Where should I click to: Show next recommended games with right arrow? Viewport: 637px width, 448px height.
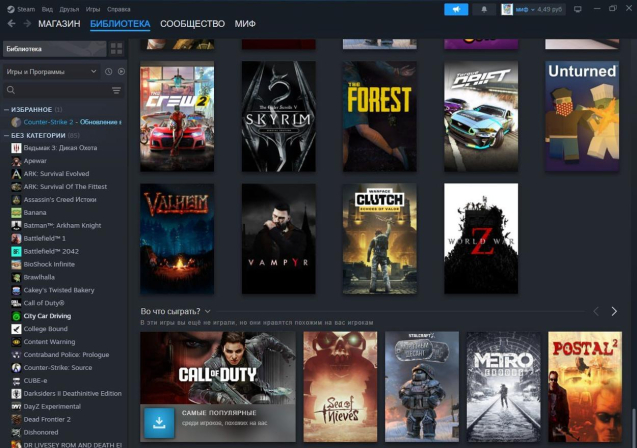614,312
